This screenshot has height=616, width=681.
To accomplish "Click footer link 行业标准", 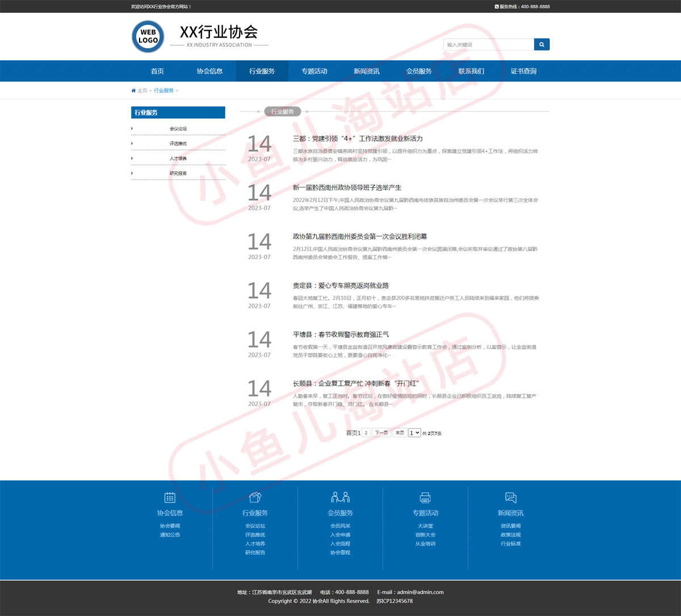I will pos(510,543).
